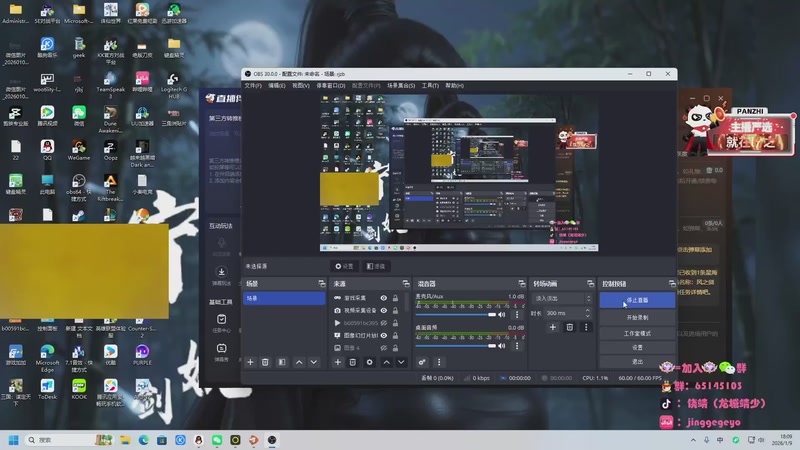Open Settings from the Controls panel
The width and height of the screenshot is (800, 450).
tap(637, 347)
